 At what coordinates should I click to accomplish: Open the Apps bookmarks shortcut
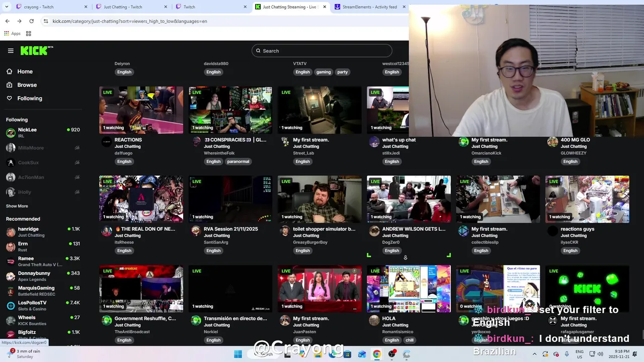(x=13, y=34)
